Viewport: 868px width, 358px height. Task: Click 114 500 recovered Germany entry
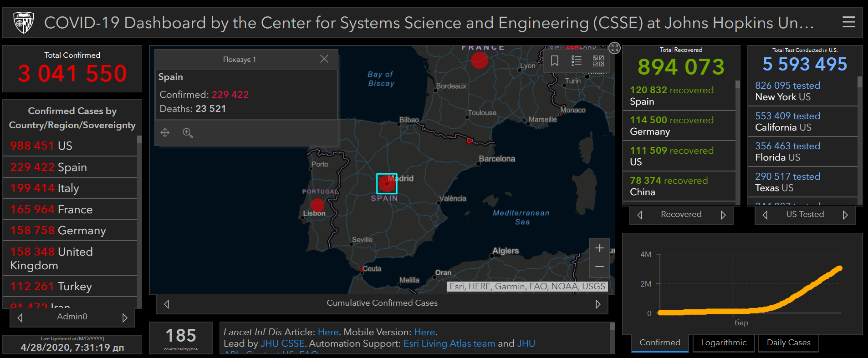[x=679, y=126]
